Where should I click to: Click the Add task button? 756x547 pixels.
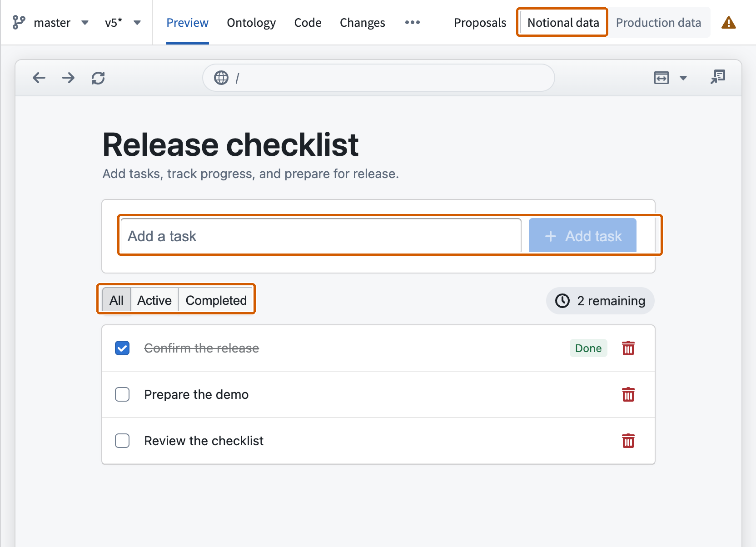582,235
